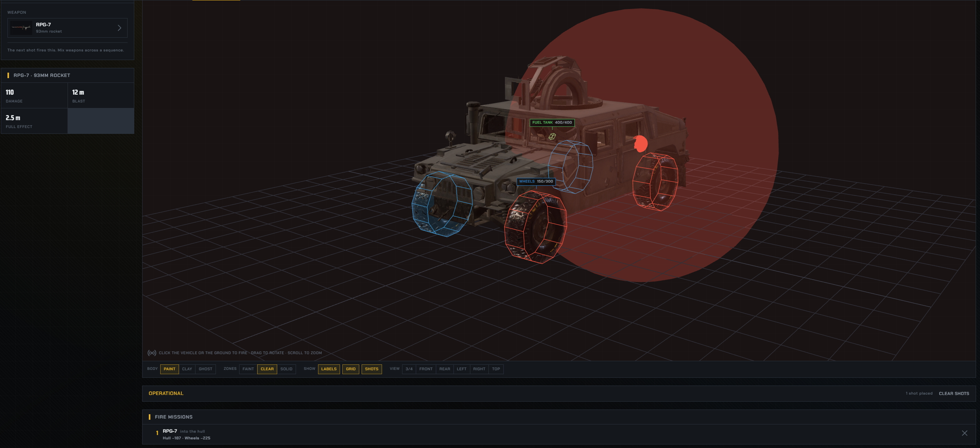Click the RPG-7 weapon thumbnail image

tap(21, 28)
